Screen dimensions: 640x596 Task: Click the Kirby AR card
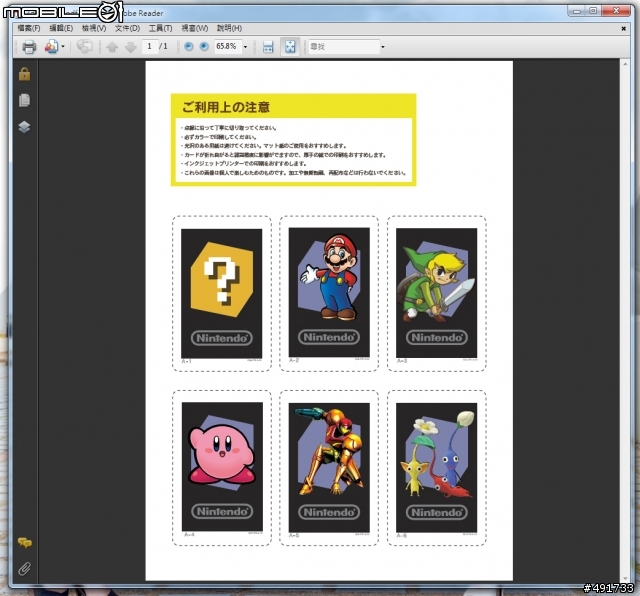[222, 467]
